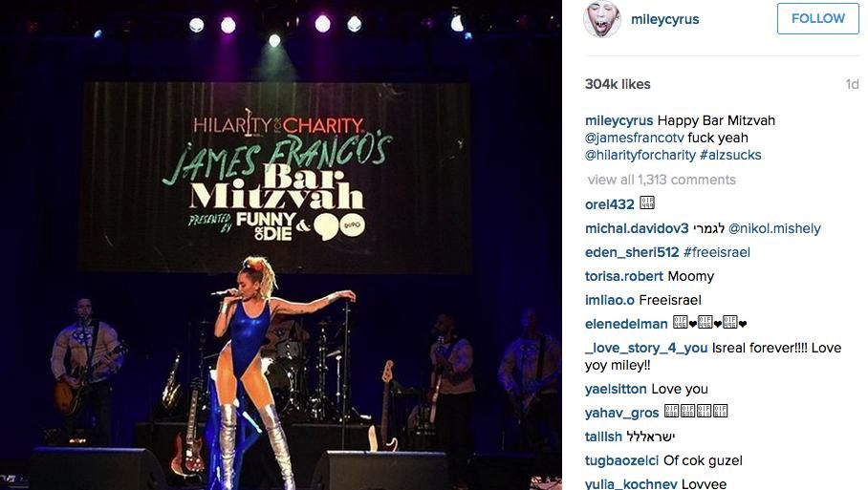Open yaelsitton's profile

(x=616, y=389)
